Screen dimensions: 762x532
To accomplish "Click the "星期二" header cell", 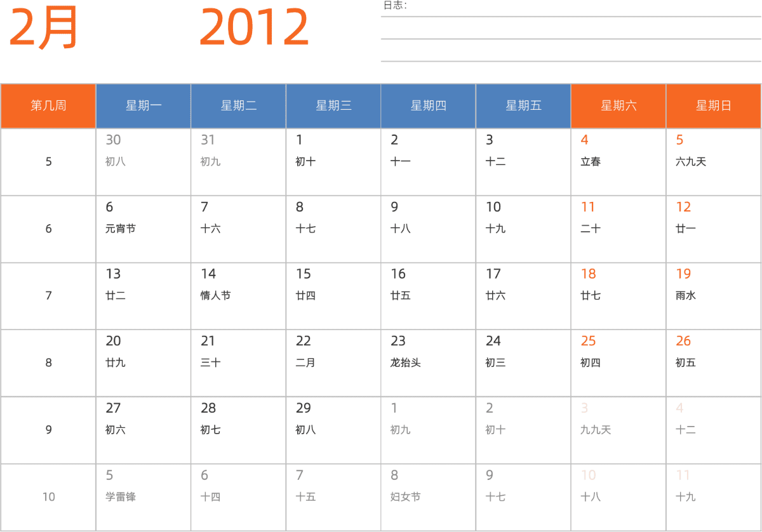I will (x=239, y=106).
